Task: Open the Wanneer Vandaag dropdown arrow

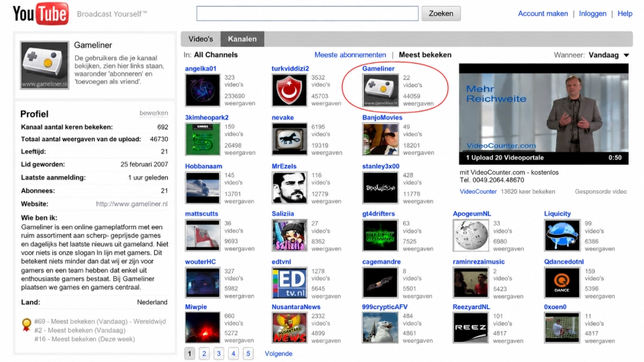Action: [x=627, y=55]
